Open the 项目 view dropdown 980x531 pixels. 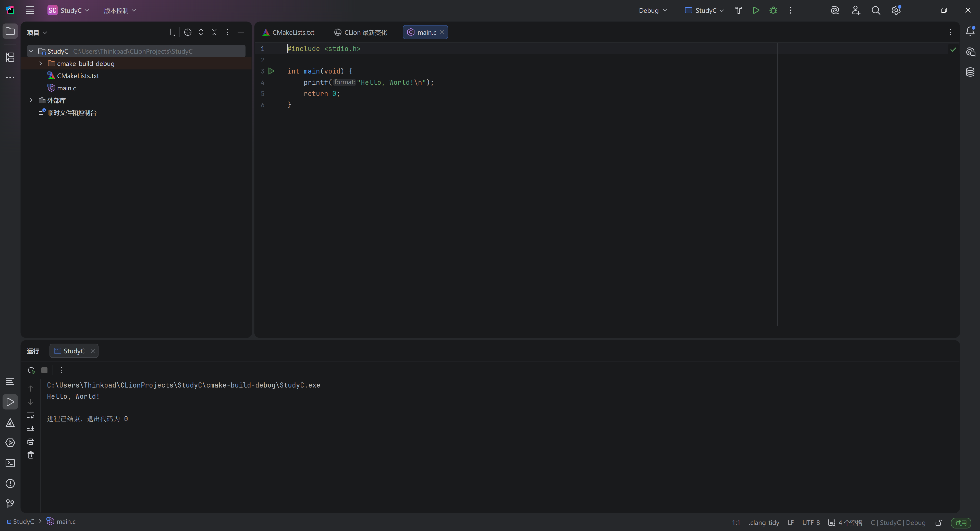37,32
